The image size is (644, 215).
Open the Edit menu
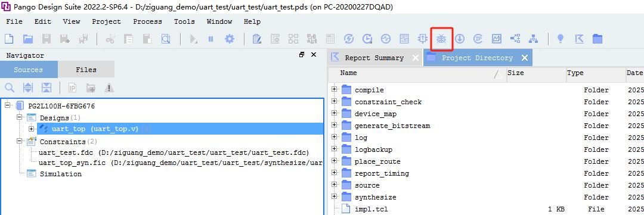pos(43,21)
